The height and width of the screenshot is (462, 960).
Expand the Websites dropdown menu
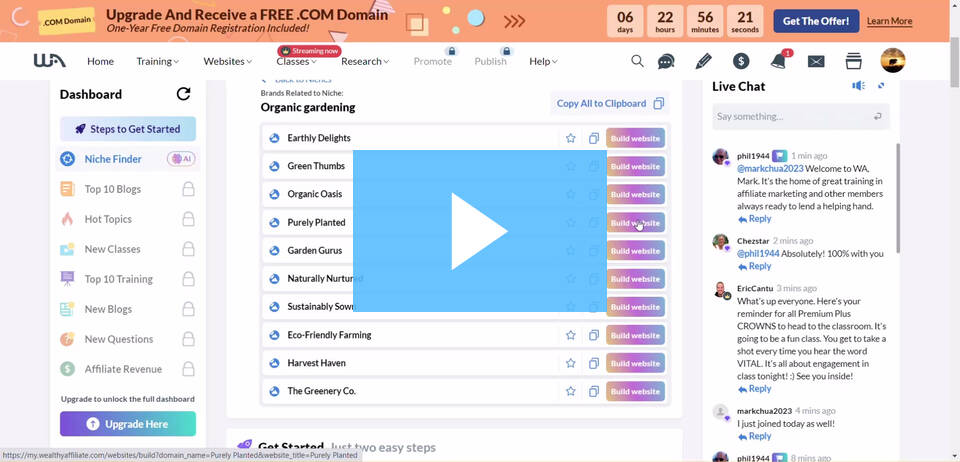click(228, 61)
